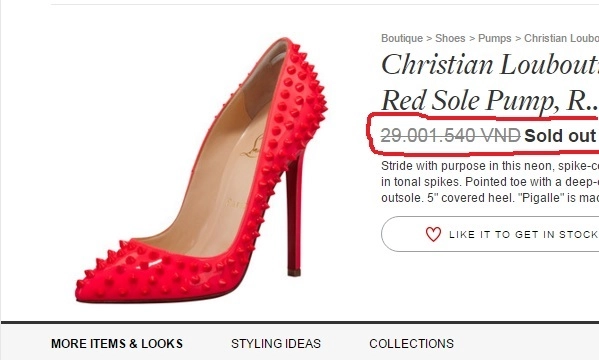Screen dimensions: 599x360
Task: Go to the Shoes breadcrumb category
Action: point(450,38)
